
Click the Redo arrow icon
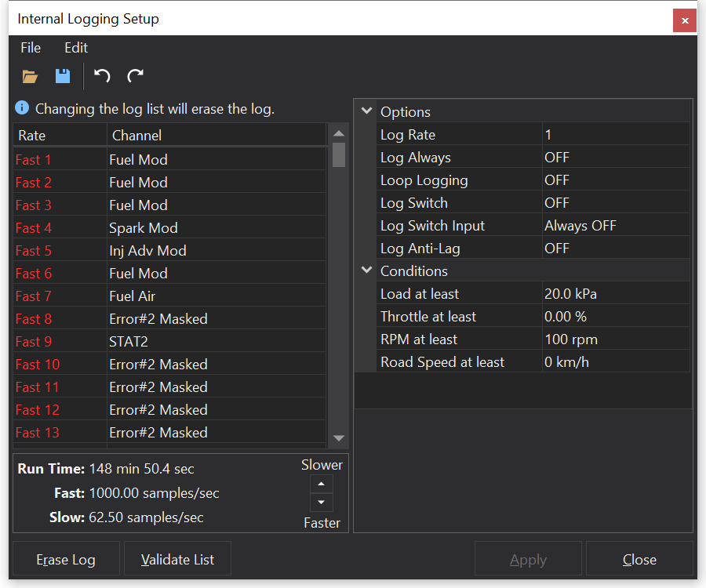click(135, 76)
